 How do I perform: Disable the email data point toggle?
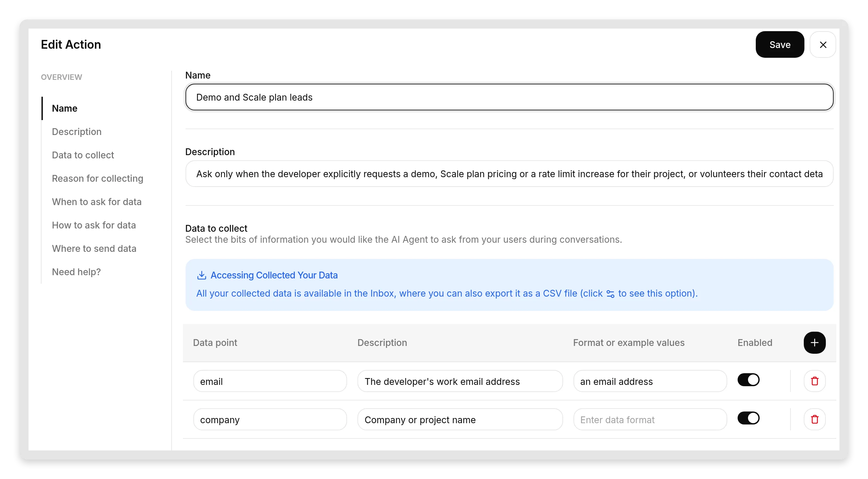[748, 380]
